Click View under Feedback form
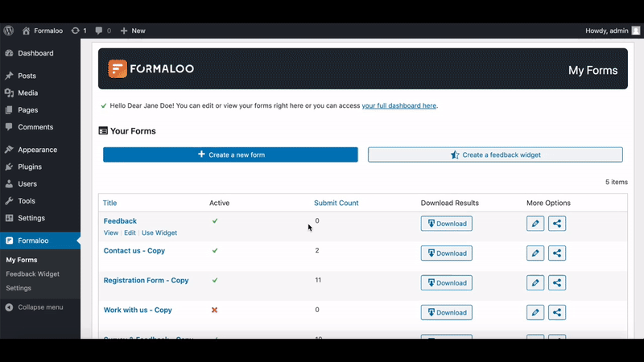Image resolution: width=644 pixels, height=362 pixels. [x=111, y=232]
